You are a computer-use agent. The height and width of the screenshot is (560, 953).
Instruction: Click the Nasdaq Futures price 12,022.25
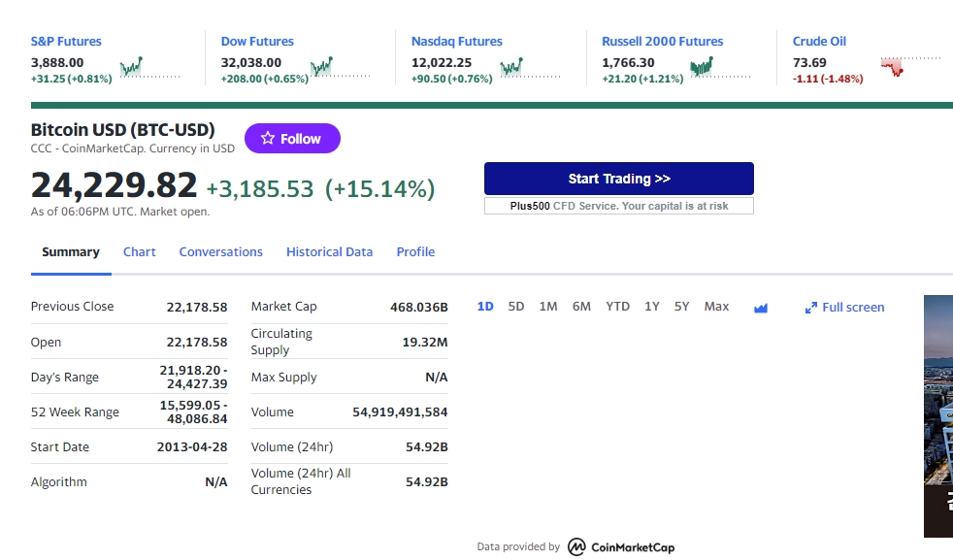[442, 63]
